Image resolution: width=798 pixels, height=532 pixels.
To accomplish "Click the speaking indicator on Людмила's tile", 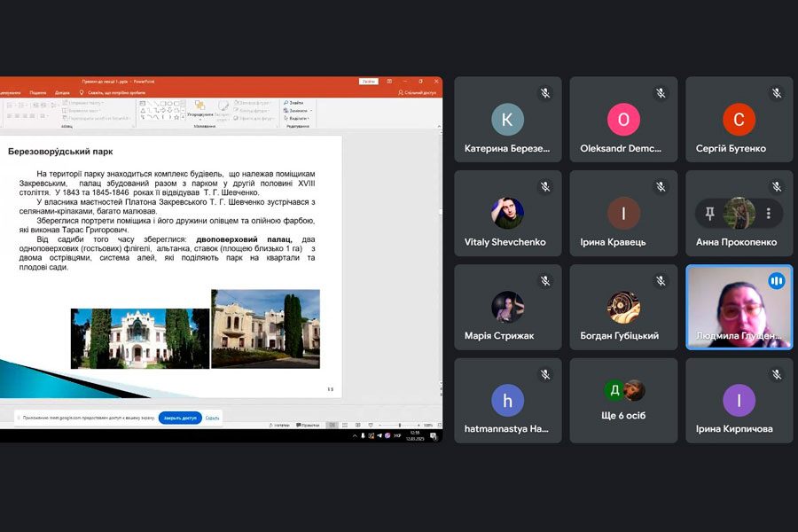I will 777,281.
